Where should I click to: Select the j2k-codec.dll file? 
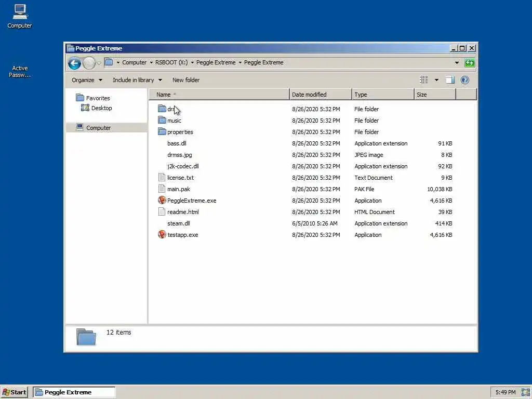(183, 166)
